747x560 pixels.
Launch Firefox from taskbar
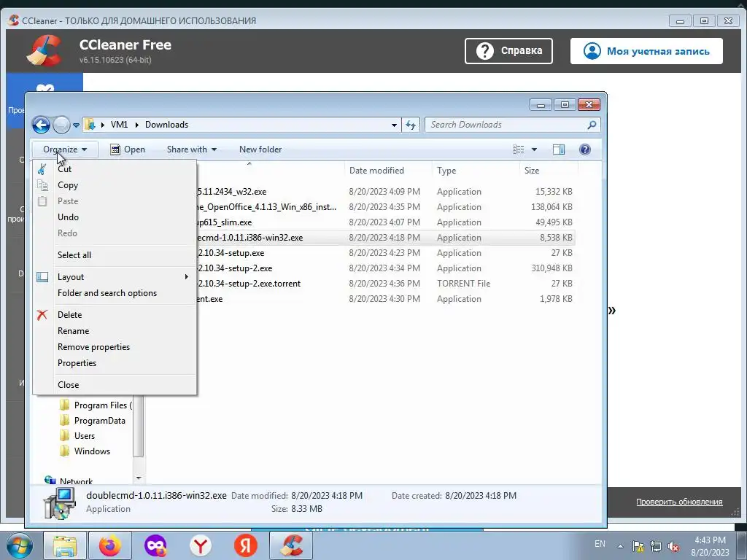[110, 545]
